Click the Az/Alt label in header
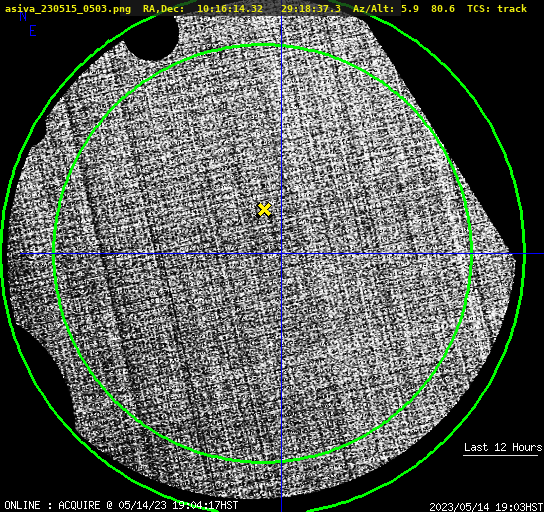Screen dimensions: 544x512 pyautogui.click(x=373, y=8)
